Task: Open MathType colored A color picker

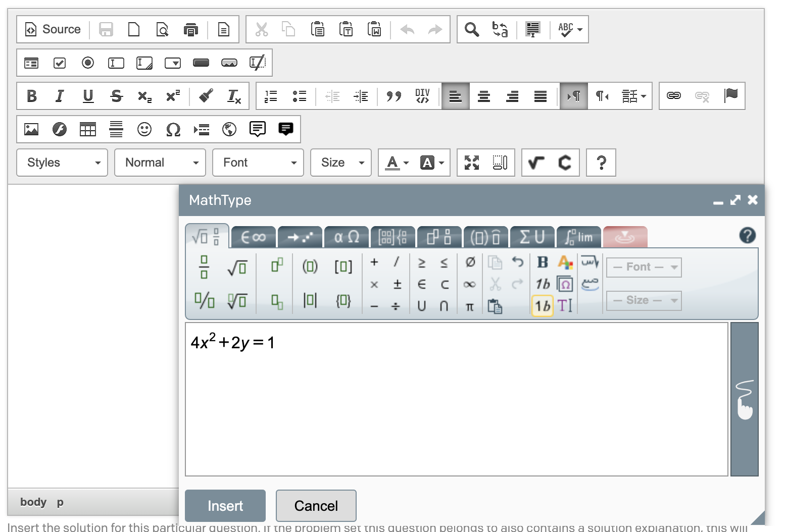Action: 565,262
